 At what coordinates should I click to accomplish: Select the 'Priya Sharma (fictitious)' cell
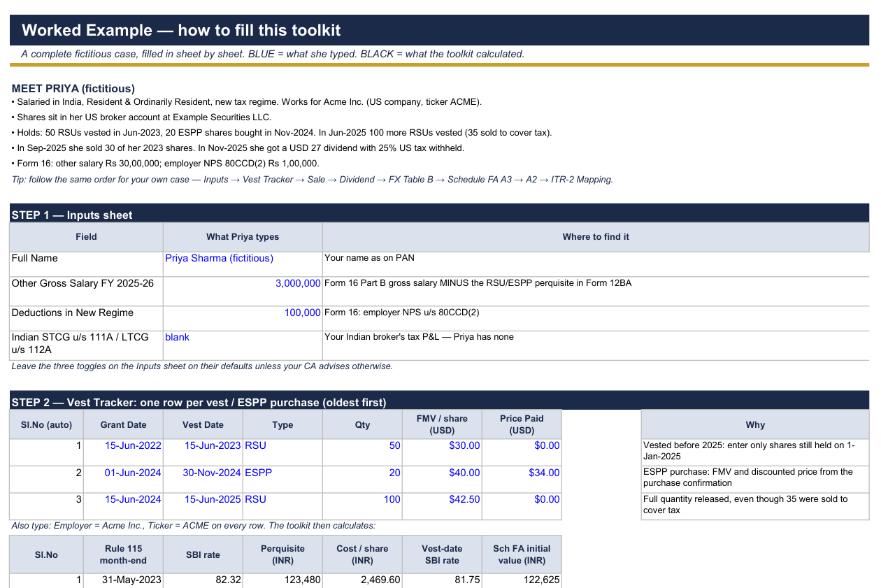243,264
